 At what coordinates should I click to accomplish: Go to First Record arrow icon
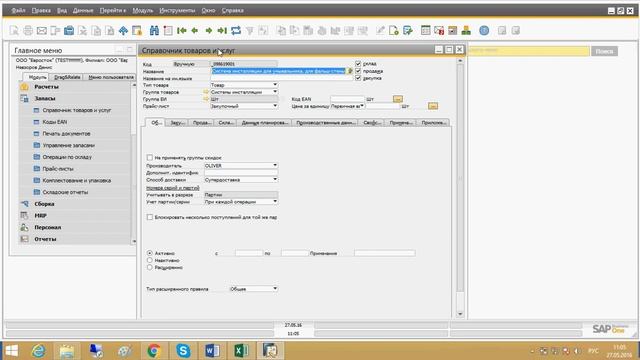point(182,31)
